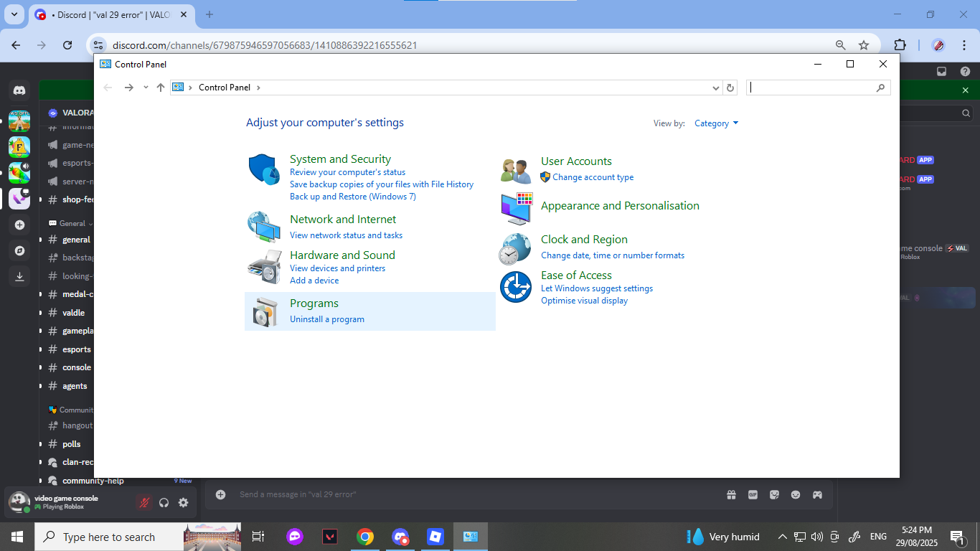
Task: Click Uninstall a program link
Action: click(x=327, y=319)
